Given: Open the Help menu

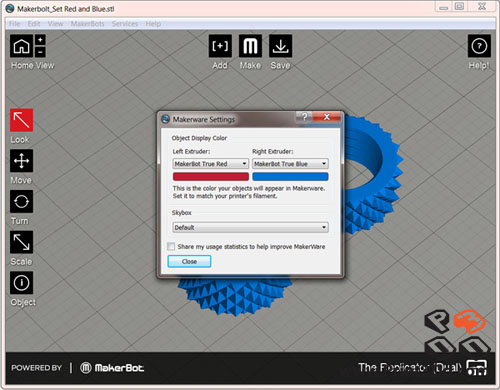Looking at the screenshot, I should coord(153,24).
